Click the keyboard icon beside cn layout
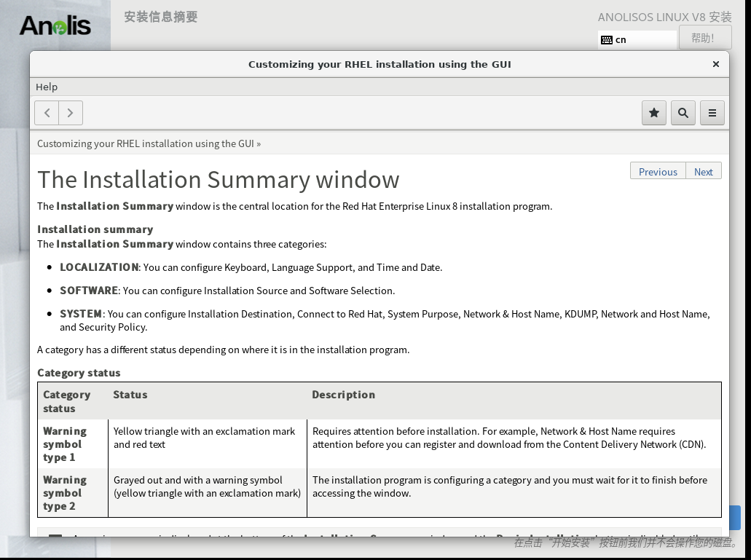The width and height of the screenshot is (751, 560). [x=607, y=40]
